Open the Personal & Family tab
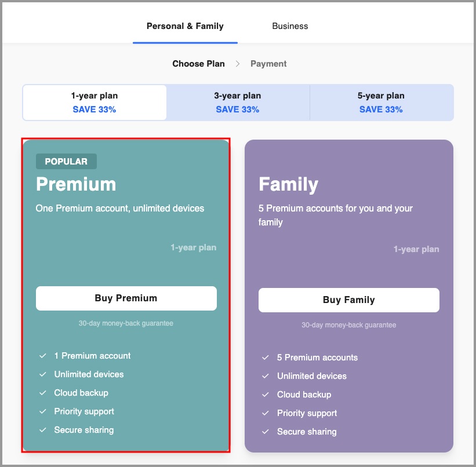Viewport: 476px width, 467px height. tap(185, 26)
